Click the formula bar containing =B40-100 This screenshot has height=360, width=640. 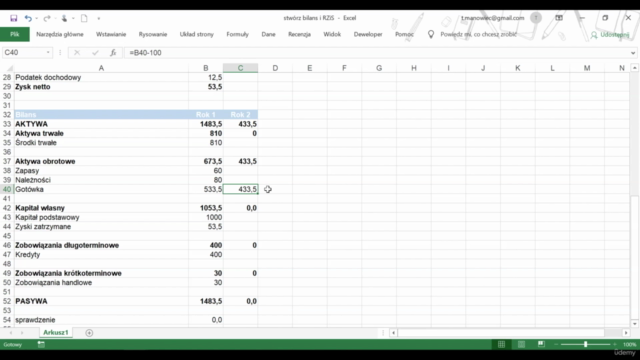point(376,53)
